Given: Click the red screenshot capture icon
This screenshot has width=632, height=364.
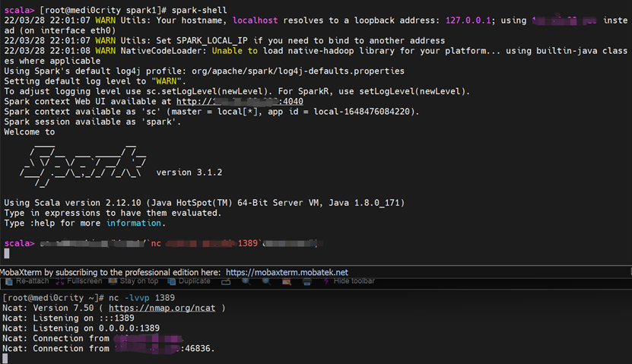Looking at the screenshot, I should (287, 281).
